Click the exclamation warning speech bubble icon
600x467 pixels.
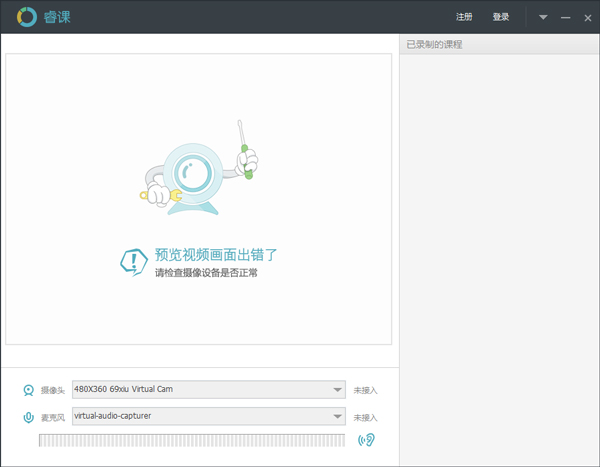coord(134,262)
